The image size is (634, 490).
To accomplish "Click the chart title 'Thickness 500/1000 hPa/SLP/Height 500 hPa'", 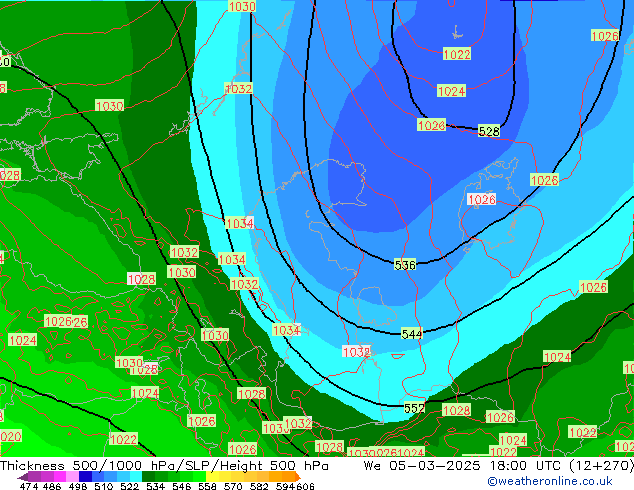I will tap(165, 466).
